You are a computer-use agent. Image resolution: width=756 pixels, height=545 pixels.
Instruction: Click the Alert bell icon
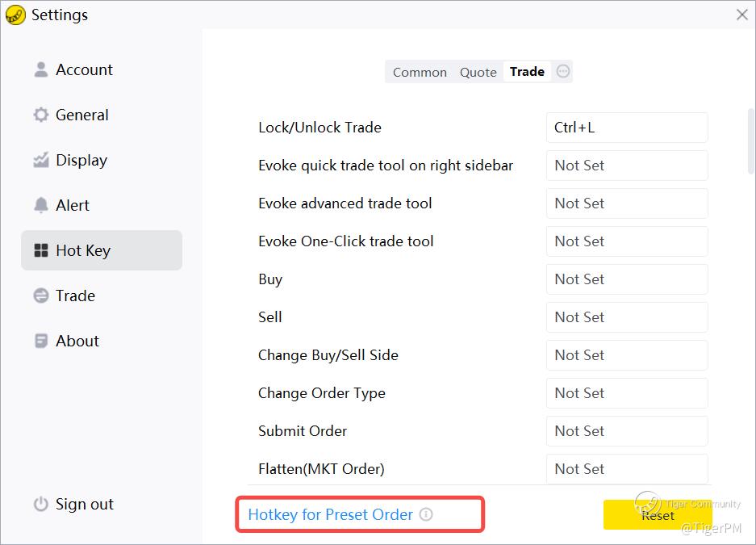coord(40,205)
